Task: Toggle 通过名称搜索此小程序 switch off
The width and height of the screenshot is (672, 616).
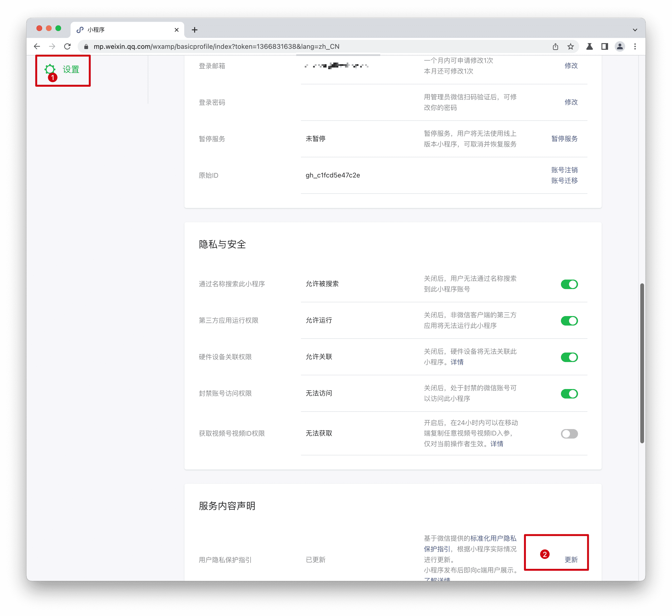Action: [x=569, y=284]
